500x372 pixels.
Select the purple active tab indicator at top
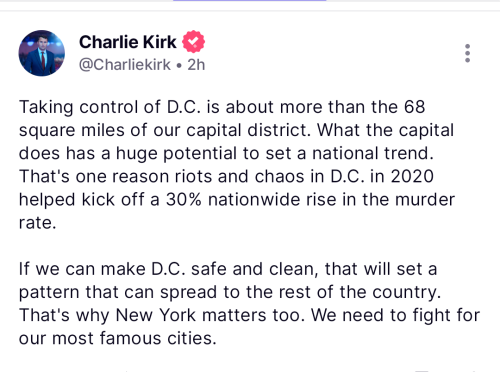coord(249,1)
